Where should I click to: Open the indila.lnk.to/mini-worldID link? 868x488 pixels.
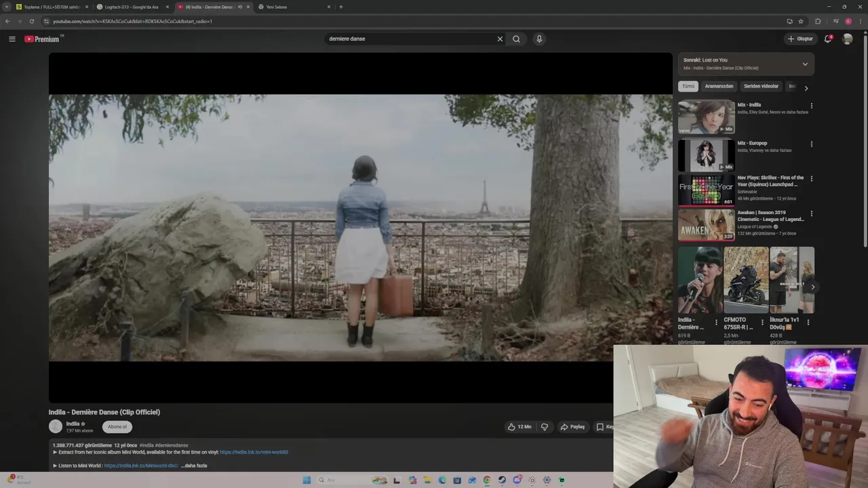(x=254, y=452)
